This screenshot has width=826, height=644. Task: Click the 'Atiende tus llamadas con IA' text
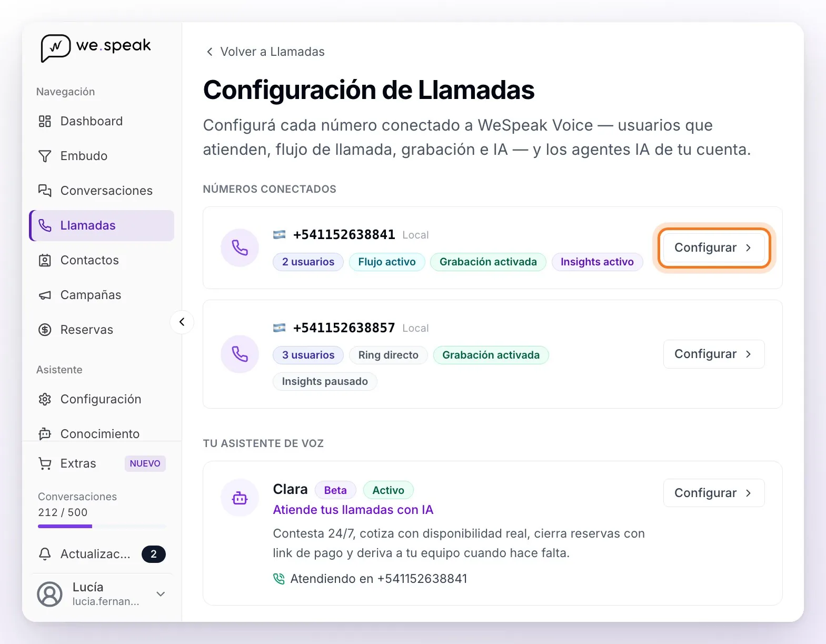coord(353,510)
